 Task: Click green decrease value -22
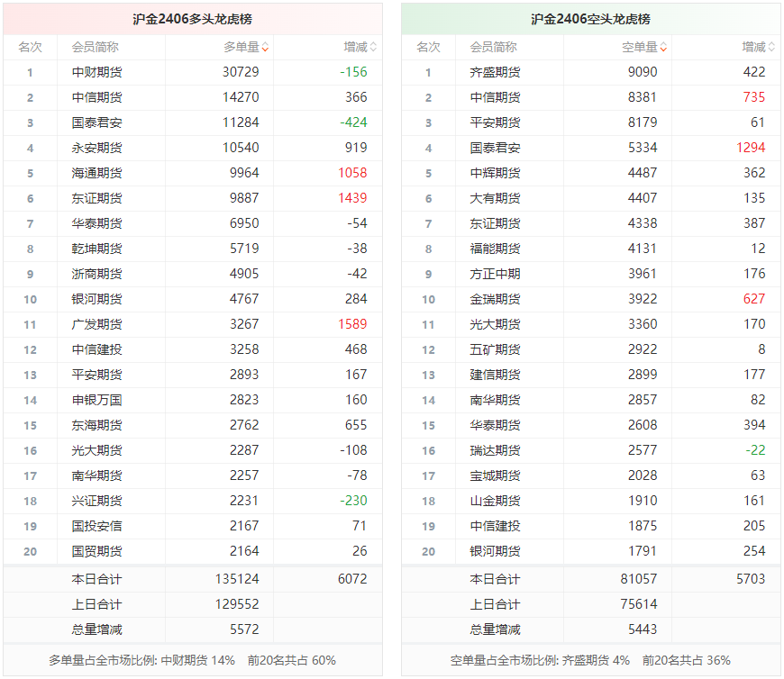pyautogui.click(x=755, y=450)
